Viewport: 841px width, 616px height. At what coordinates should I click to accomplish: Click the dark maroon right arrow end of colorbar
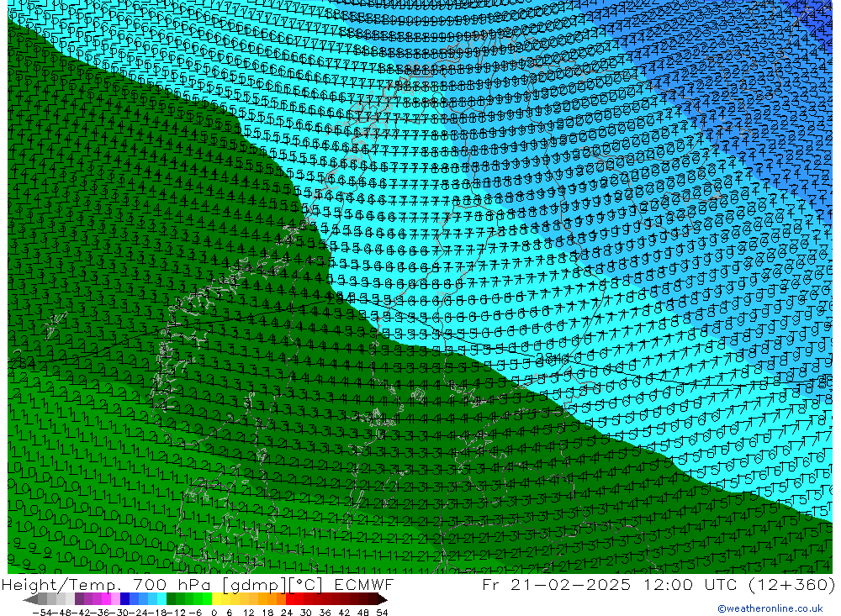click(x=383, y=599)
